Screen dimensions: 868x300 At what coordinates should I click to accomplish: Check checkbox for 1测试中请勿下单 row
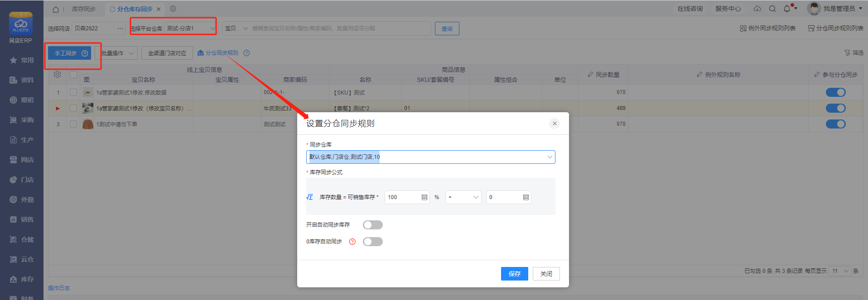click(73, 124)
